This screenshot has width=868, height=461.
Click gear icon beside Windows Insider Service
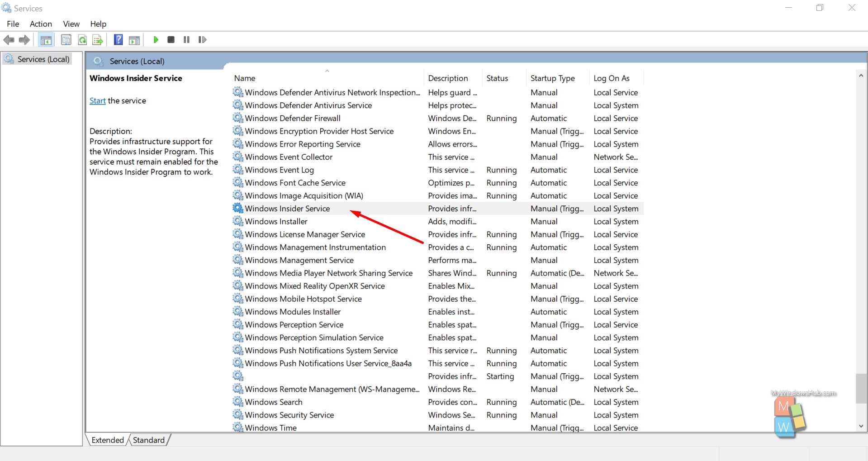click(x=238, y=208)
